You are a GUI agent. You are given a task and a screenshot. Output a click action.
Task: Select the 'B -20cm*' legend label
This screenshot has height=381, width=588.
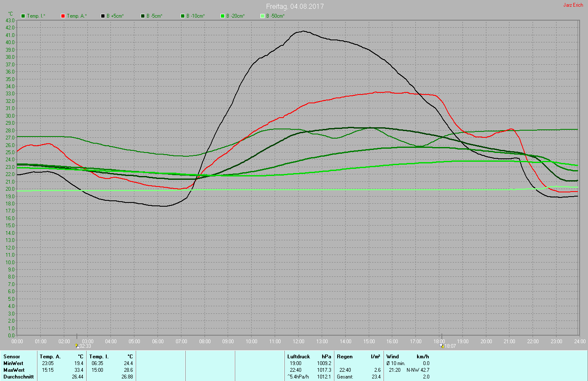(236, 16)
